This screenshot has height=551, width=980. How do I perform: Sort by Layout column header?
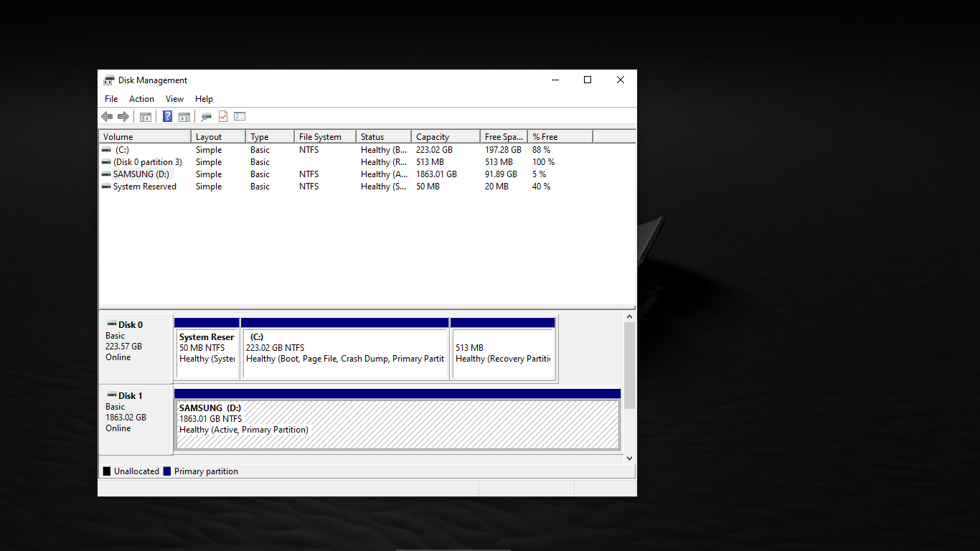(219, 136)
